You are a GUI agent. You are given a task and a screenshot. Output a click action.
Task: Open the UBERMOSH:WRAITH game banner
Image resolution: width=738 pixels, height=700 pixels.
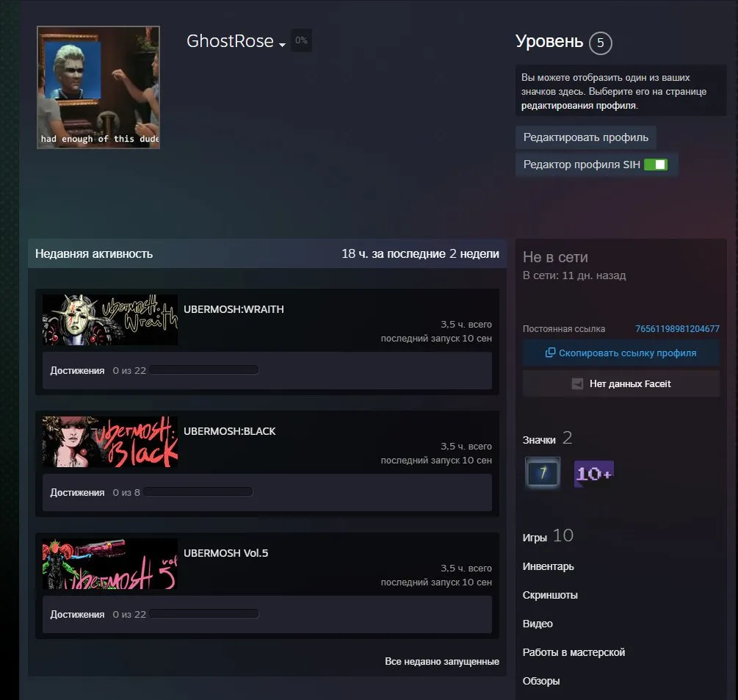[x=110, y=320]
